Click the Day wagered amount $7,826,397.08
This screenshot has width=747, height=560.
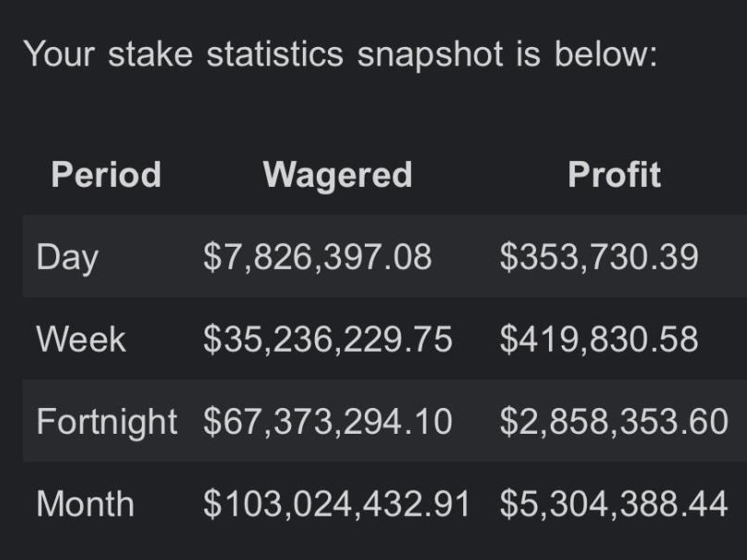tap(317, 258)
